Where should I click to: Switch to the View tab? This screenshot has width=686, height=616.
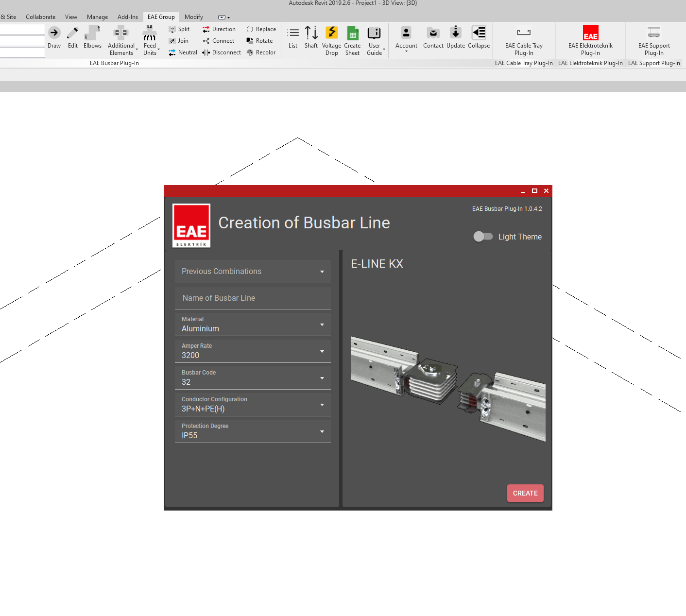coord(71,17)
